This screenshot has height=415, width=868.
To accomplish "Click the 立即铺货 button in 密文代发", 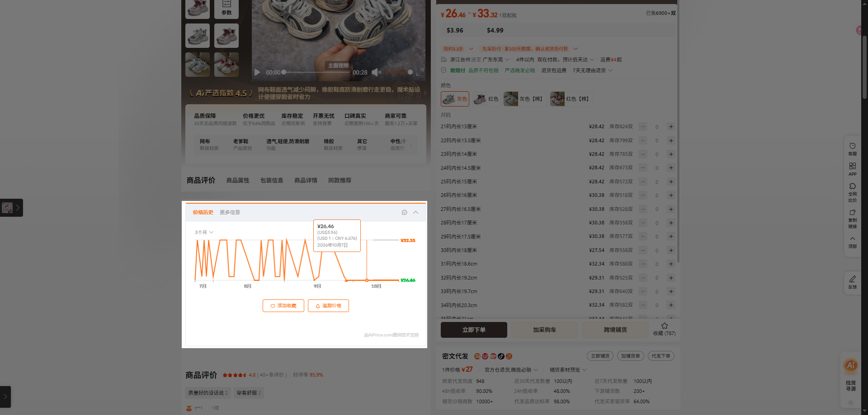I will [x=600, y=356].
